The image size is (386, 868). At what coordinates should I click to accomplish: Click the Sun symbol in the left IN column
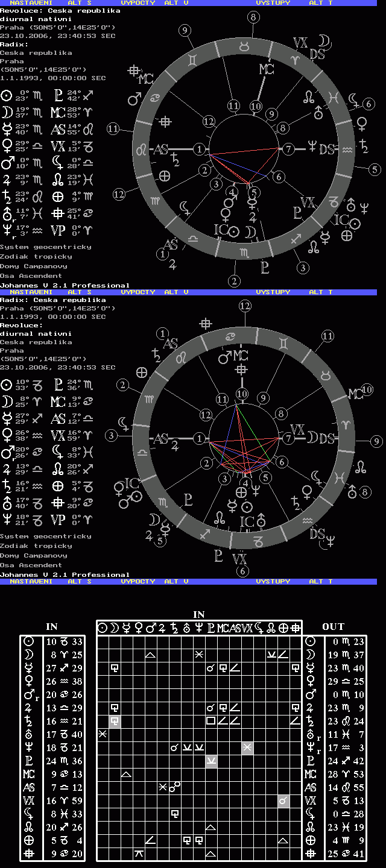(x=28, y=641)
